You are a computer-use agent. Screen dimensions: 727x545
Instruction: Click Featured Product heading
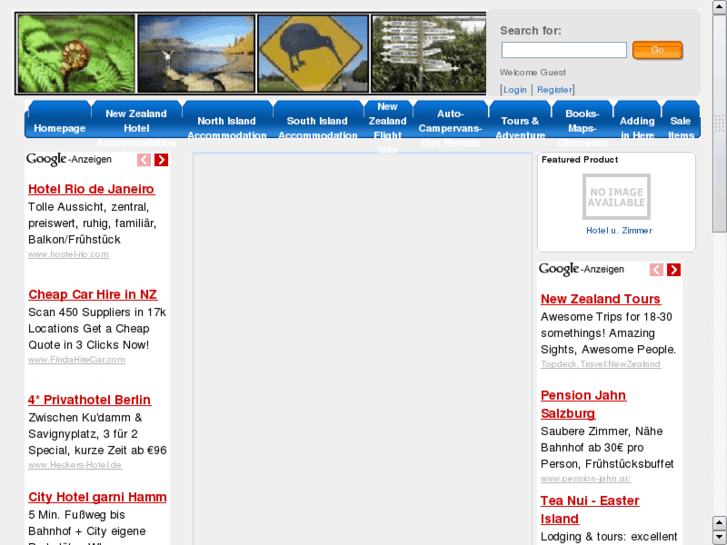tap(580, 160)
